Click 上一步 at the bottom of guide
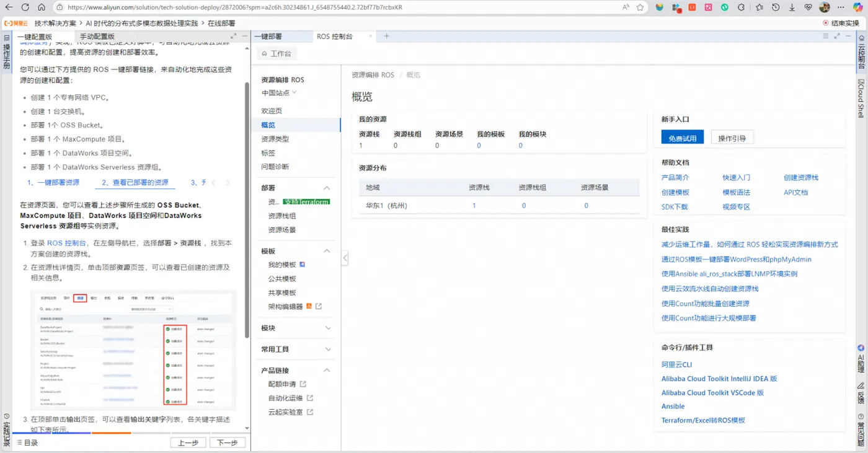The height and width of the screenshot is (453, 868). [188, 442]
